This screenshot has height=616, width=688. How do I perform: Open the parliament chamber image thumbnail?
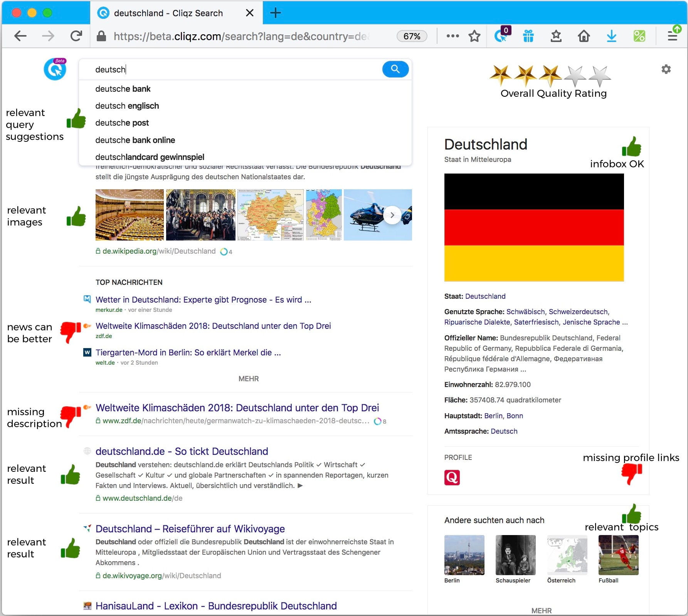pyautogui.click(x=130, y=215)
